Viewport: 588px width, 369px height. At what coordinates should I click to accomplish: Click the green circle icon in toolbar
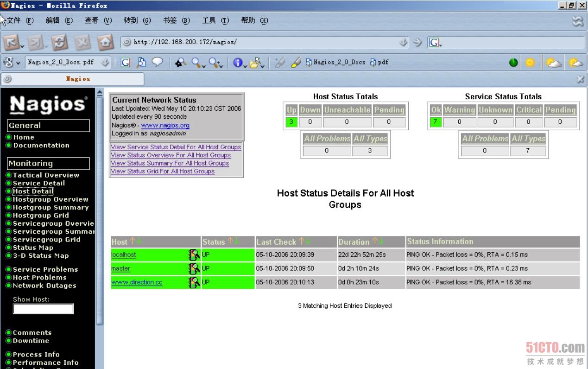[513, 63]
